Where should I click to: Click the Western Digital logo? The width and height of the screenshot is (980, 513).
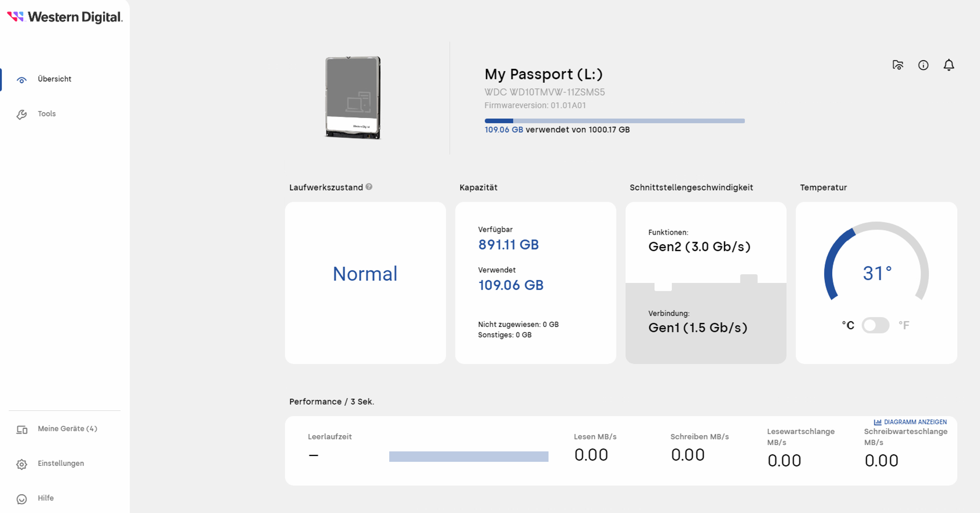click(65, 17)
